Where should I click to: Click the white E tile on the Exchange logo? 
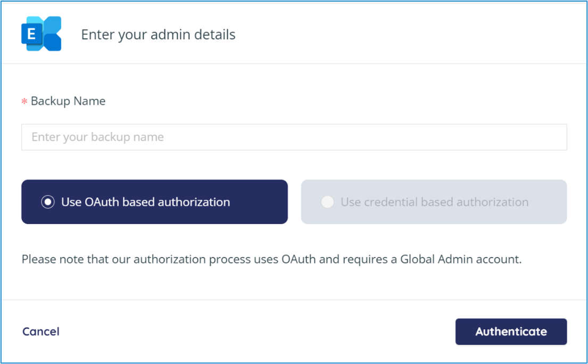point(31,34)
